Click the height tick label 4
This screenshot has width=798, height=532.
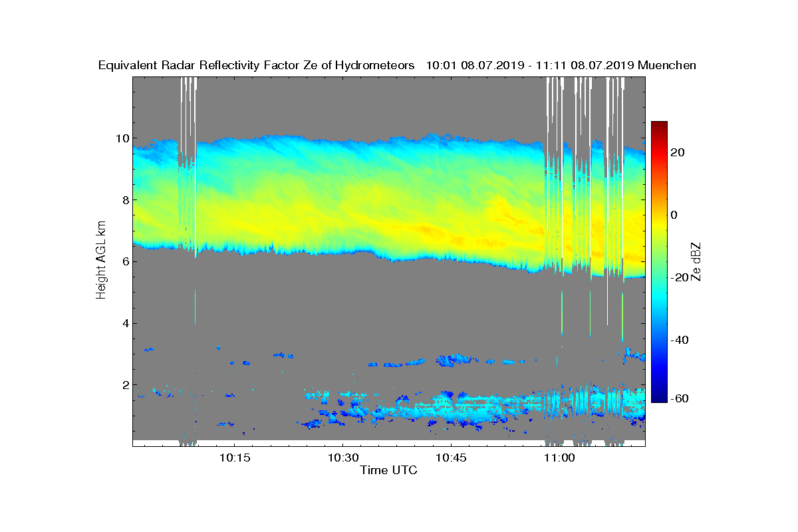pyautogui.click(x=124, y=323)
